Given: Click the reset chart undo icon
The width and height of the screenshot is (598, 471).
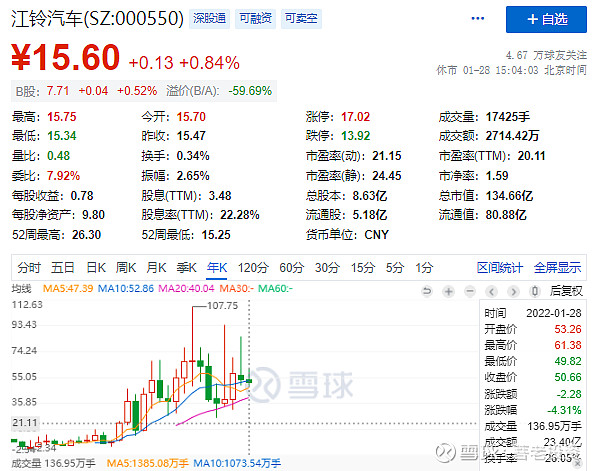Looking at the screenshot, I should coord(427,292).
